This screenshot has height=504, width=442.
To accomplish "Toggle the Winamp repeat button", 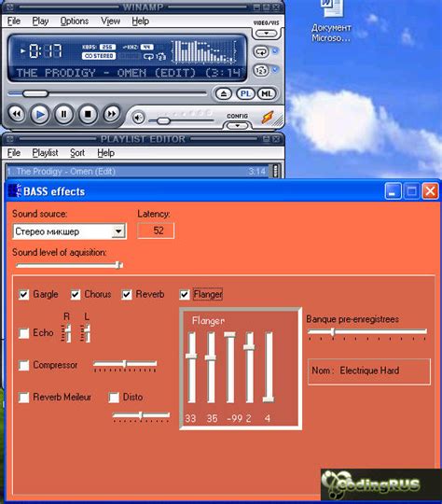I will click(x=261, y=51).
